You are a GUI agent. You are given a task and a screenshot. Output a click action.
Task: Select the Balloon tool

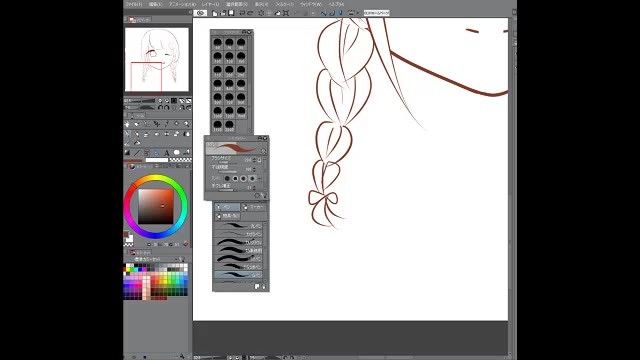pyautogui.click(x=177, y=153)
